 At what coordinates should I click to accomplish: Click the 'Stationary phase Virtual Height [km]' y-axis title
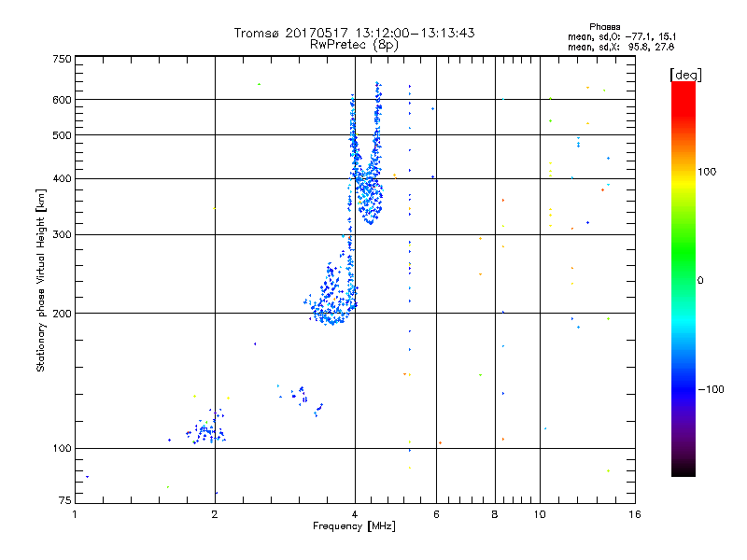pos(41,280)
